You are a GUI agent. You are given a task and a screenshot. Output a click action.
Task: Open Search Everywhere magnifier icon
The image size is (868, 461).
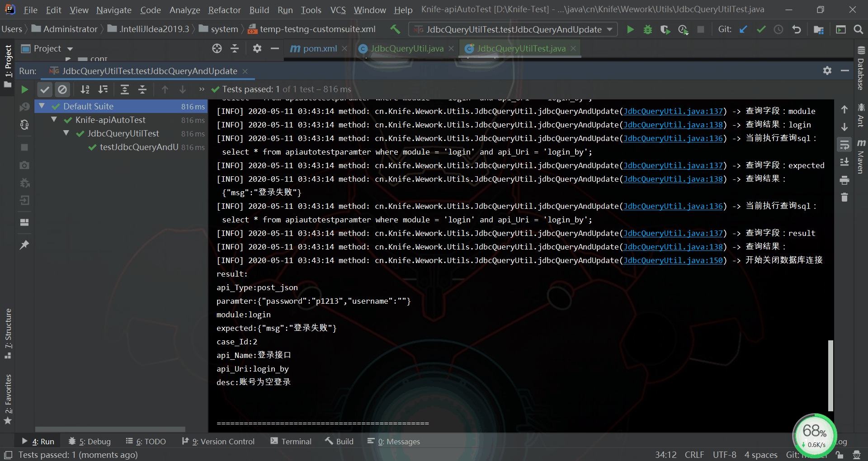coord(858,29)
